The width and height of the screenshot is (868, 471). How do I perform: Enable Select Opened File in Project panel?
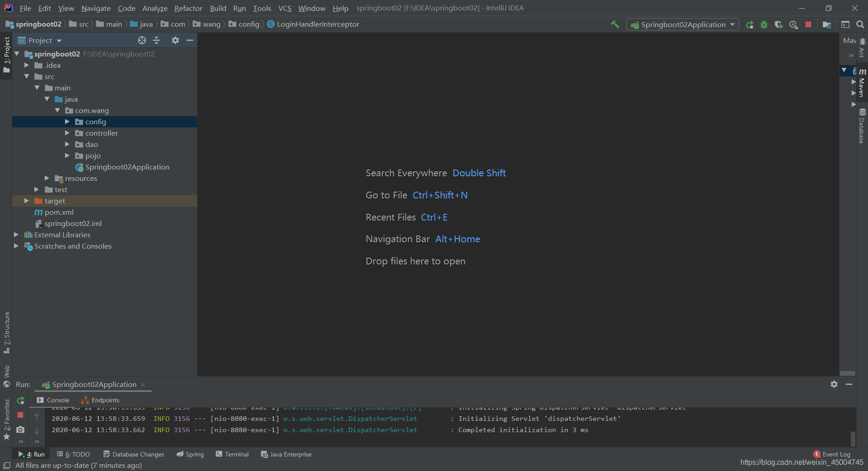[142, 40]
